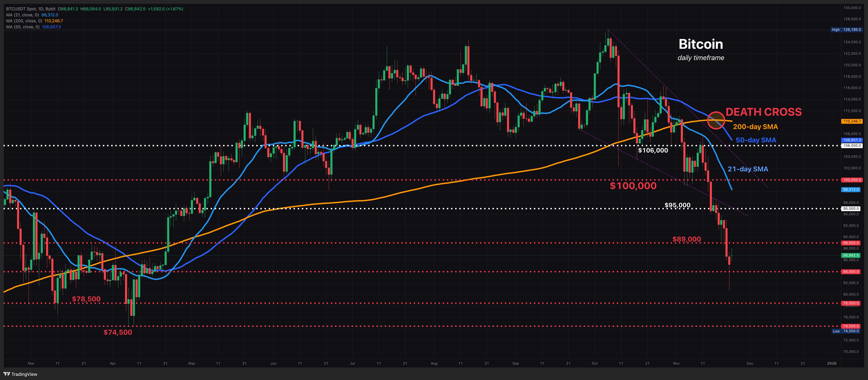Select the Mar label on the time axis
Screen dimensions: 868x380
point(31,363)
